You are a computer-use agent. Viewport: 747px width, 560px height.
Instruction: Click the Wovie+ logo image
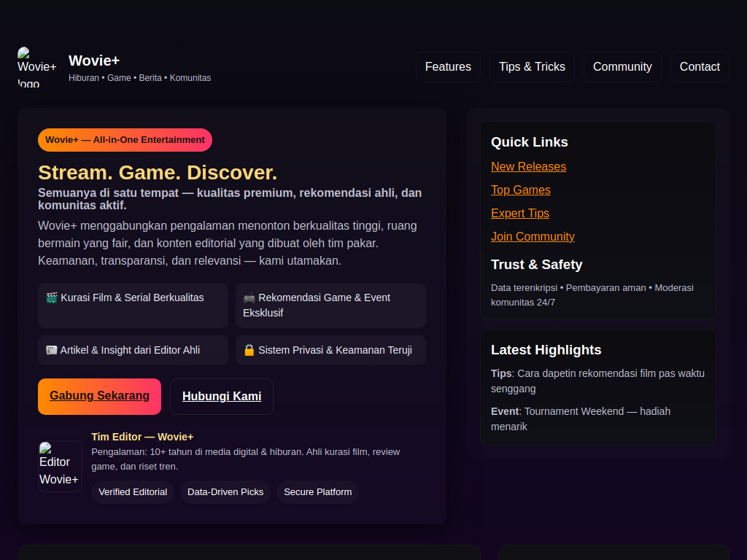coord(36,67)
